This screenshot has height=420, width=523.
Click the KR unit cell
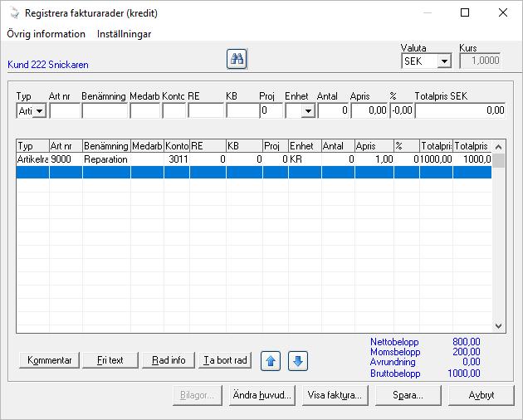coord(305,159)
